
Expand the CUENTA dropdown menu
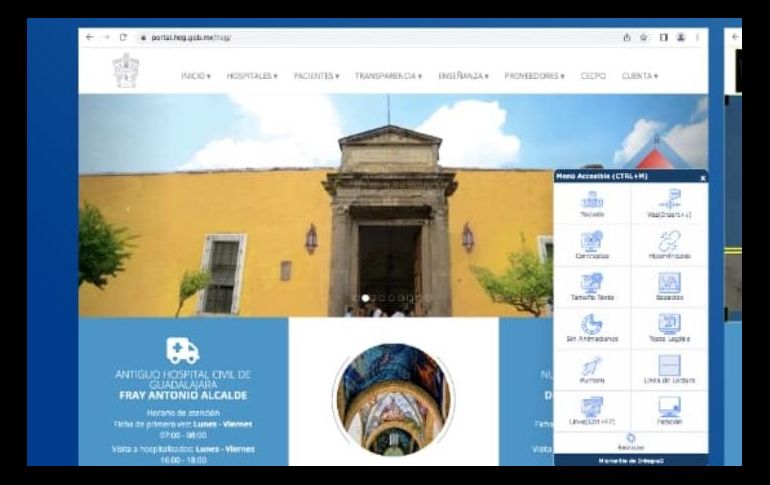(639, 76)
